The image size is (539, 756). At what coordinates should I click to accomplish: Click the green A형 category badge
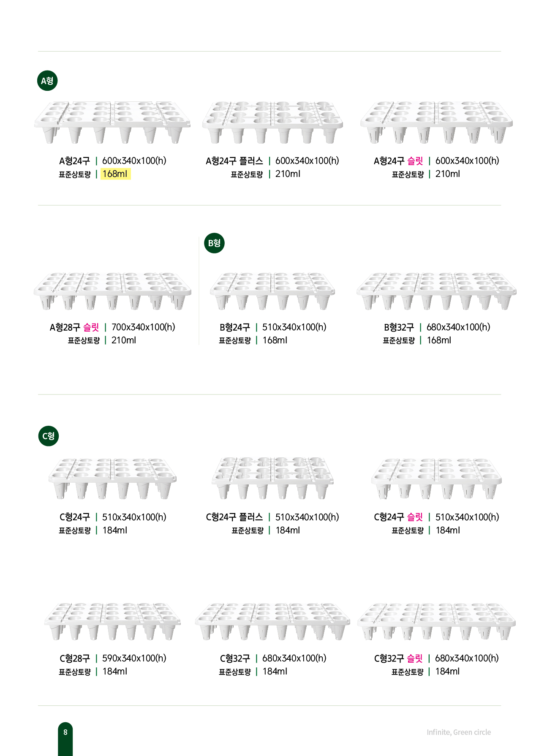click(47, 81)
